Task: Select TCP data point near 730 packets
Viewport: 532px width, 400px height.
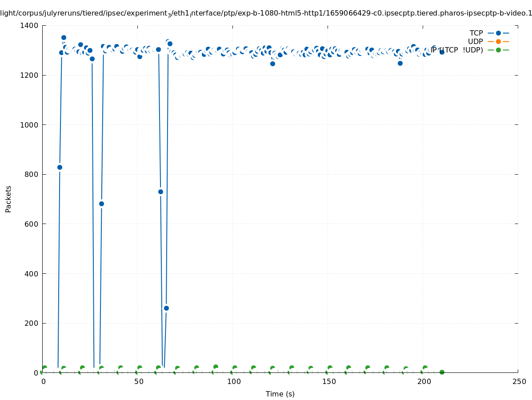Action: (160, 192)
